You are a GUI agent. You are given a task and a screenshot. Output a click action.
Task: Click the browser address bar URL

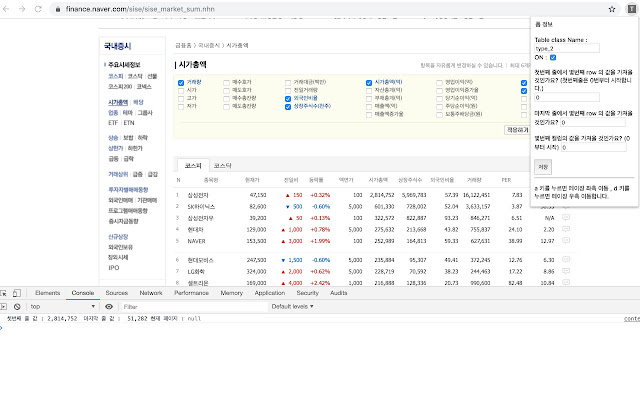(x=140, y=9)
